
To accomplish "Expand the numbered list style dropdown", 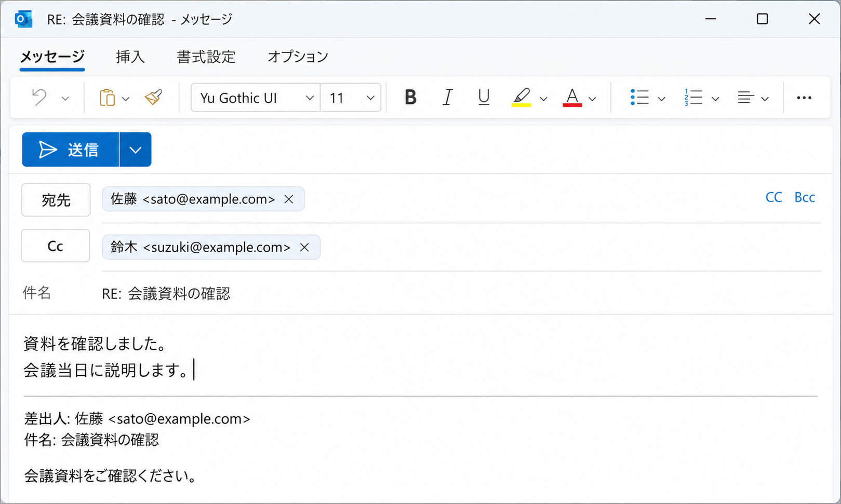I will (715, 98).
